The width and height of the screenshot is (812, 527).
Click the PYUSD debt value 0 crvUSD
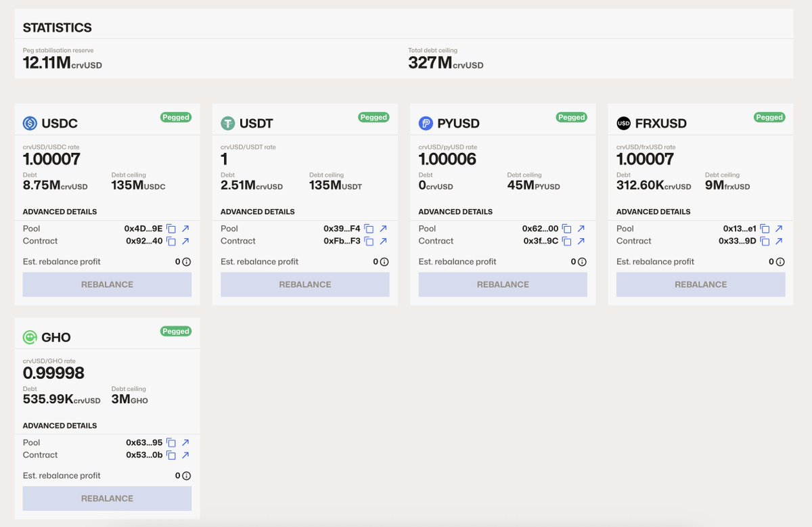(x=436, y=185)
